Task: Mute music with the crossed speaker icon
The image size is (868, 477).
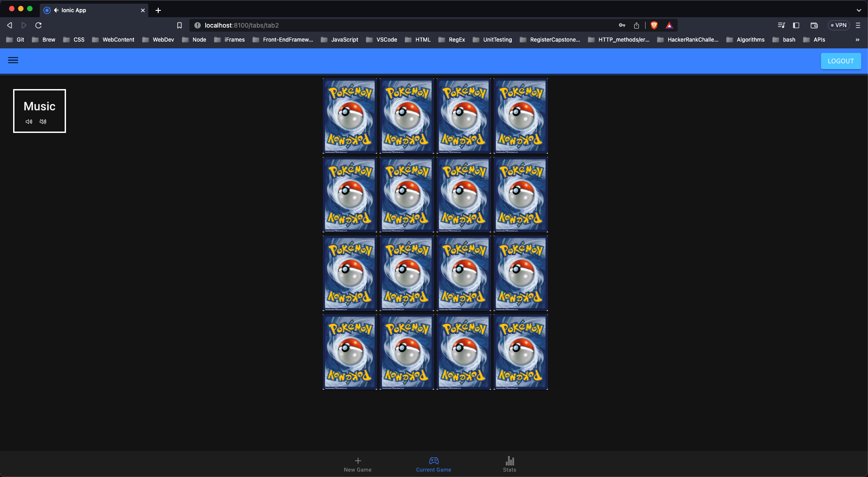Action: click(43, 122)
